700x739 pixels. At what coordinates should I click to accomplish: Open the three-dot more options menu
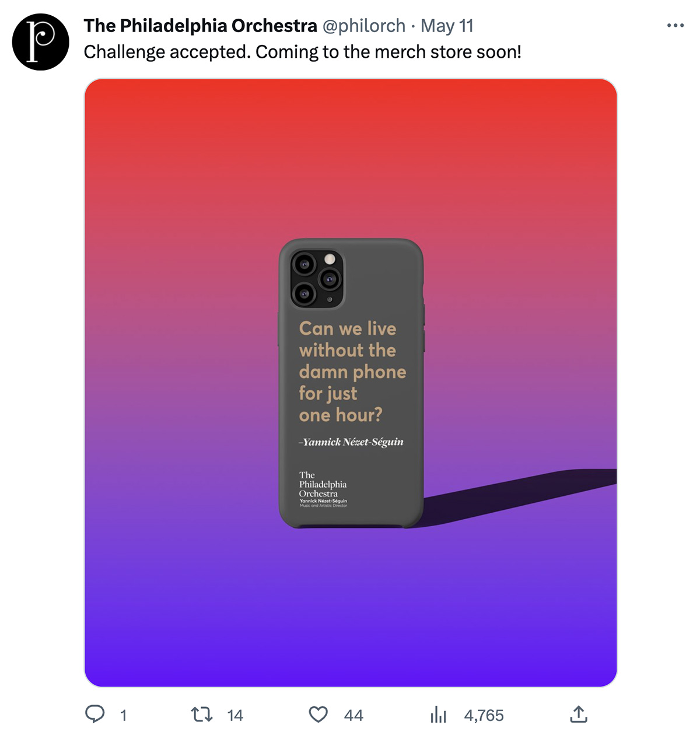(x=675, y=26)
